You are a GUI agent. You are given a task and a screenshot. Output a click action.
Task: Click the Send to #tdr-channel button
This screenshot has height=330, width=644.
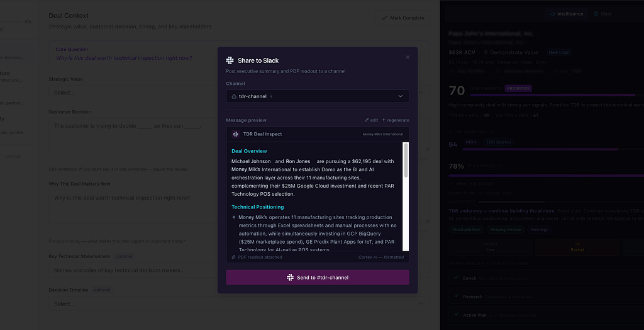[x=318, y=277]
